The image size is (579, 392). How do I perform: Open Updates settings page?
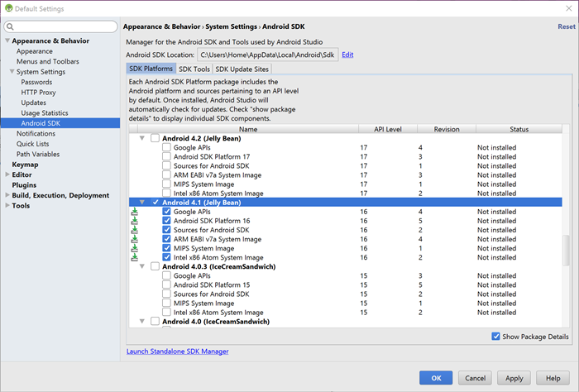pos(34,103)
